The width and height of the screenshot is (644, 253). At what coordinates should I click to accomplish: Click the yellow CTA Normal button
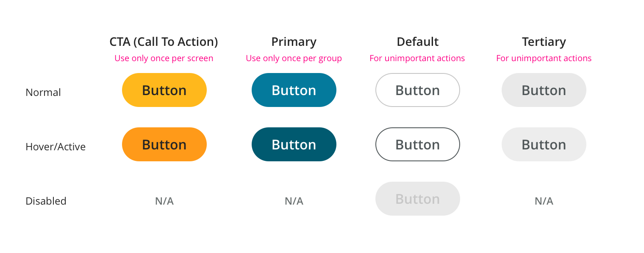click(x=164, y=90)
